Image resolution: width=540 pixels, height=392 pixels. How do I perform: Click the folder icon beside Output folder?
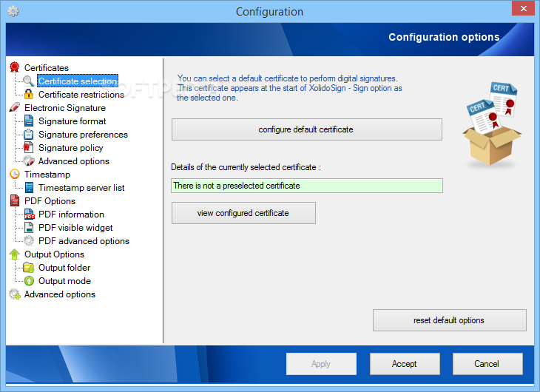[x=29, y=267]
